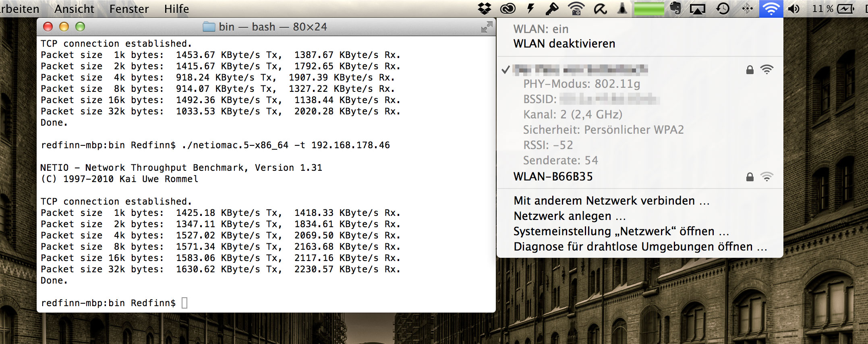
Task: Click the battery charging indicator icon
Action: [846, 8]
